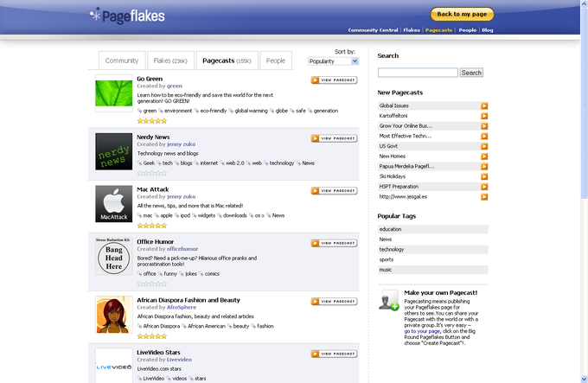
Task: Select the music popular tag
Action: 432,270
